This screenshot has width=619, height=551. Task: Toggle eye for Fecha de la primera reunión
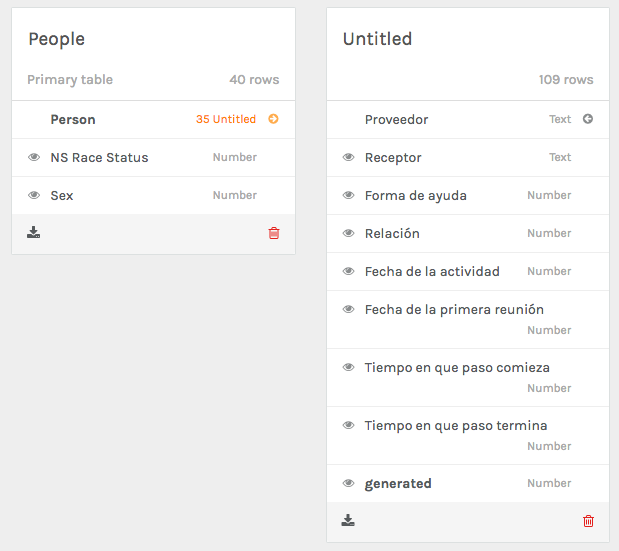tap(348, 309)
